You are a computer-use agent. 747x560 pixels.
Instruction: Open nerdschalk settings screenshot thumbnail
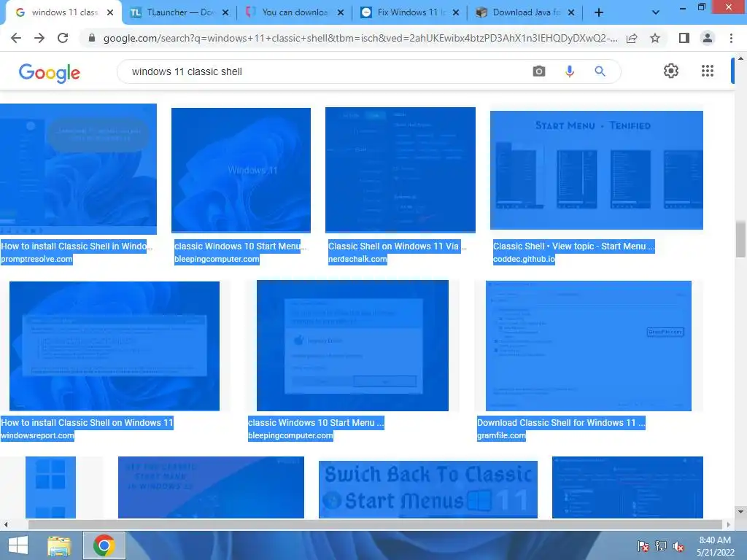coord(400,170)
